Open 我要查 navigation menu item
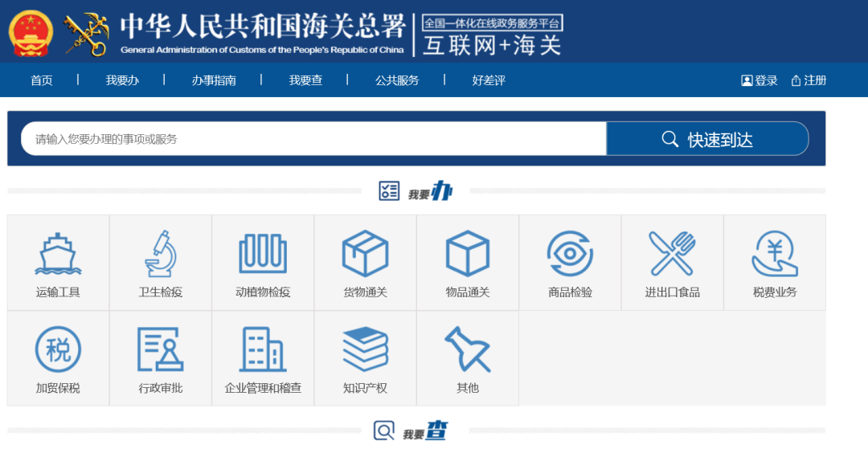The image size is (868, 449). (x=305, y=81)
